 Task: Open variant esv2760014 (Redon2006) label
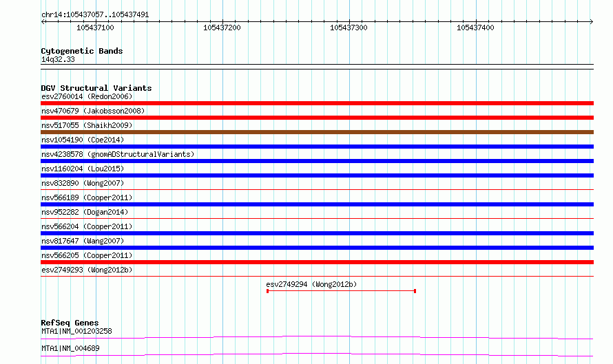click(x=87, y=96)
